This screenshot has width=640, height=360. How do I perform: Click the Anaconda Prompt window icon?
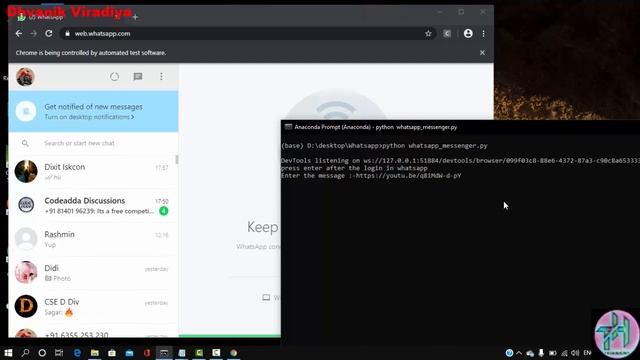coord(289,127)
